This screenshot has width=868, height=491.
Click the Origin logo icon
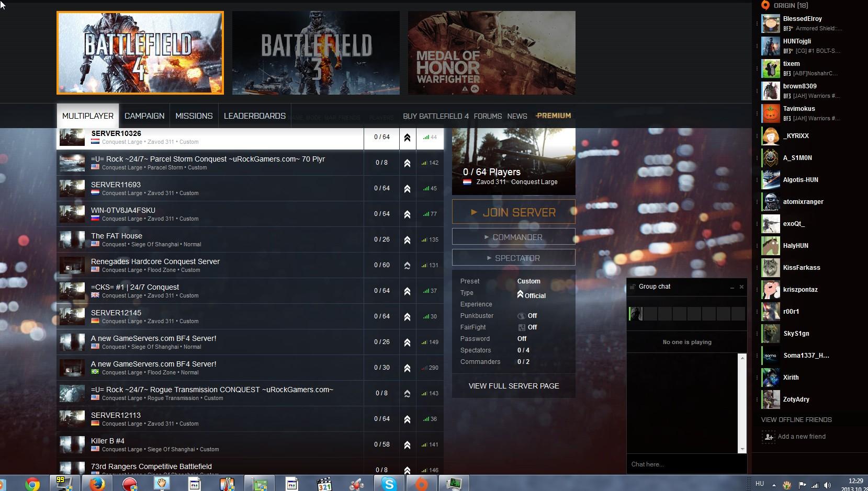[765, 5]
